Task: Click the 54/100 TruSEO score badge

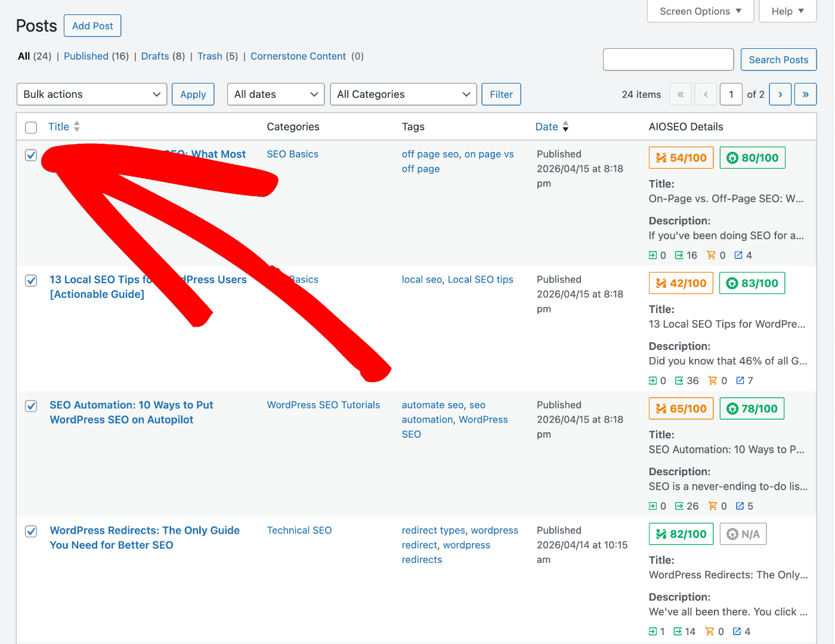Action: (x=681, y=158)
